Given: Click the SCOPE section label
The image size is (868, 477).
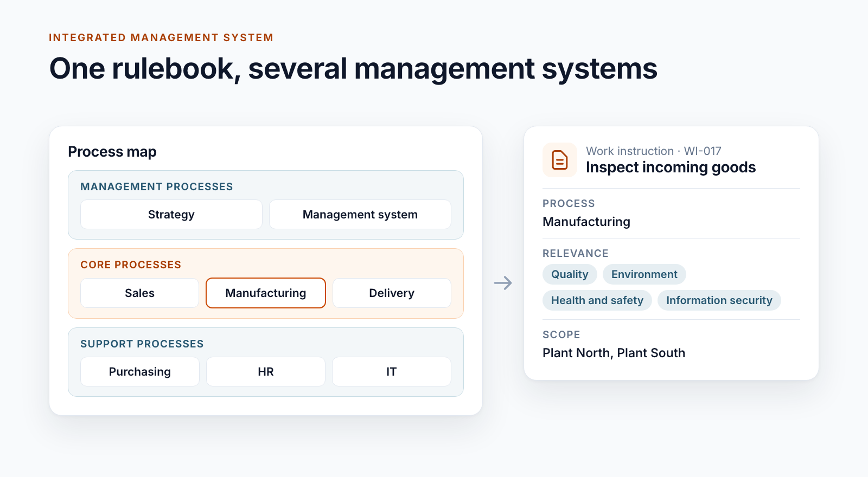Looking at the screenshot, I should tap(561, 335).
